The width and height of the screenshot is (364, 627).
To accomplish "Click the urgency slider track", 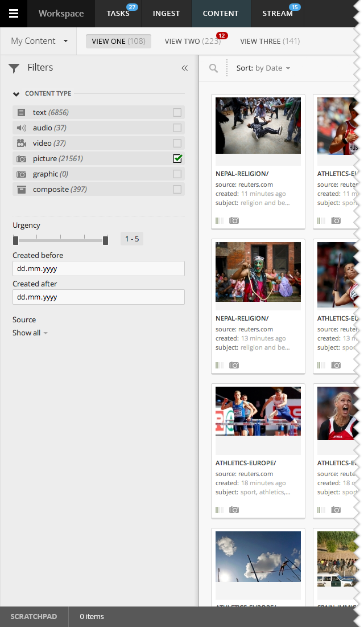I will pyautogui.click(x=60, y=241).
